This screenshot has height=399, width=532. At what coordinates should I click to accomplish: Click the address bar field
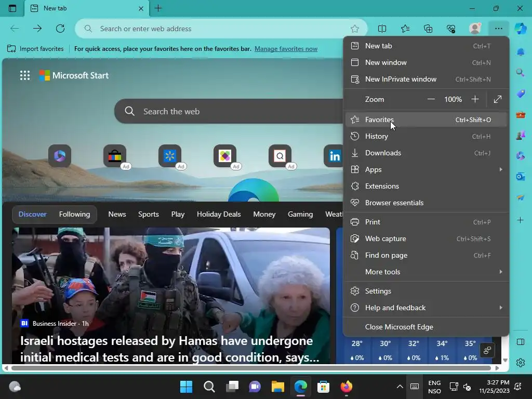221,29
